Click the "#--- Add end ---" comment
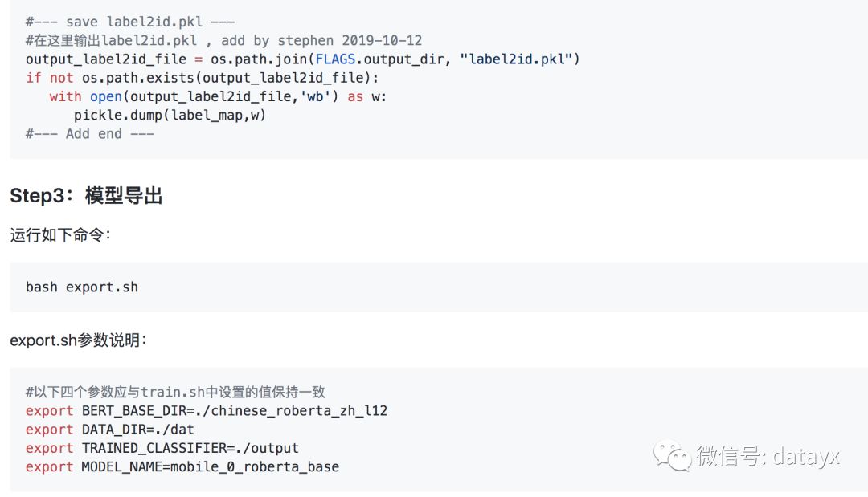Screen dimensions: 868x497 90,134
